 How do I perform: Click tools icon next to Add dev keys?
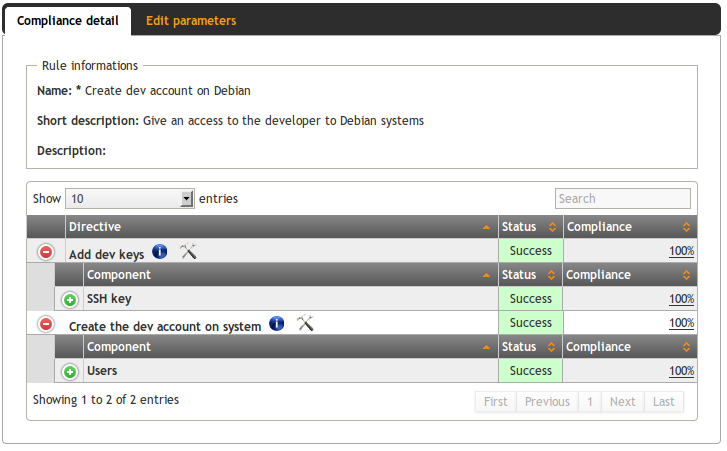pyautogui.click(x=188, y=252)
